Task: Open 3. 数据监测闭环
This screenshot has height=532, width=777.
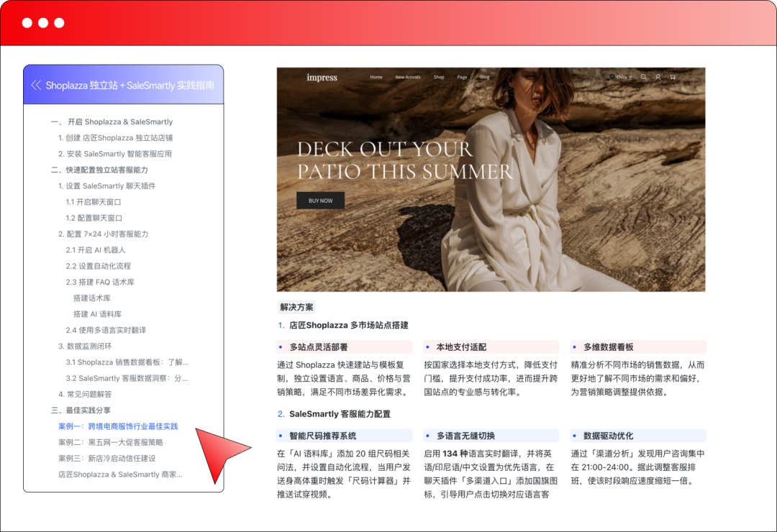Action: coord(85,347)
